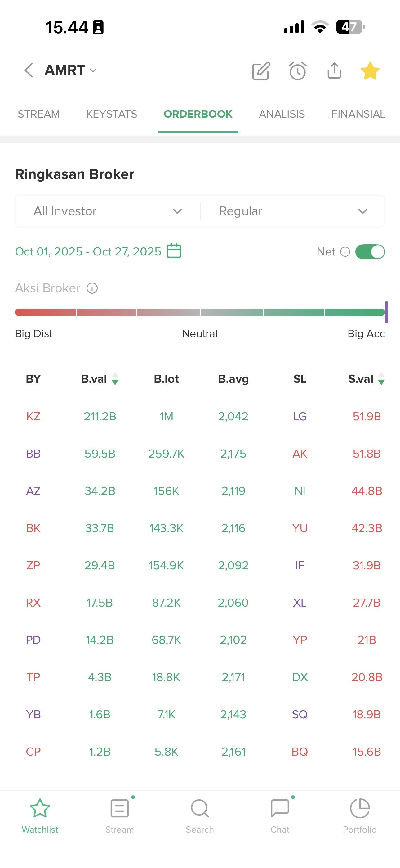Remove AMRT from favorites via star icon
400x868 pixels.
(370, 71)
